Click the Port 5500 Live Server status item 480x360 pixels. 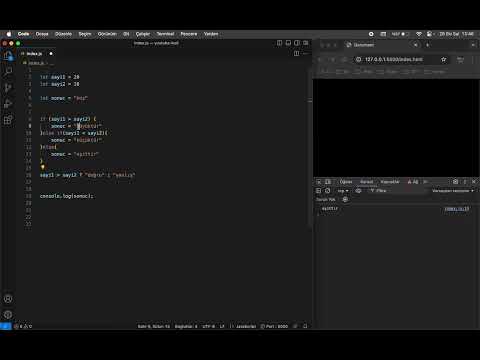[274, 326]
